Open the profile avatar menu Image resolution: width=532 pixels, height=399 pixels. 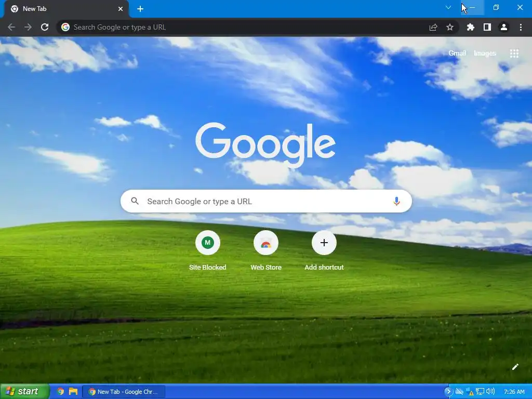(x=504, y=27)
